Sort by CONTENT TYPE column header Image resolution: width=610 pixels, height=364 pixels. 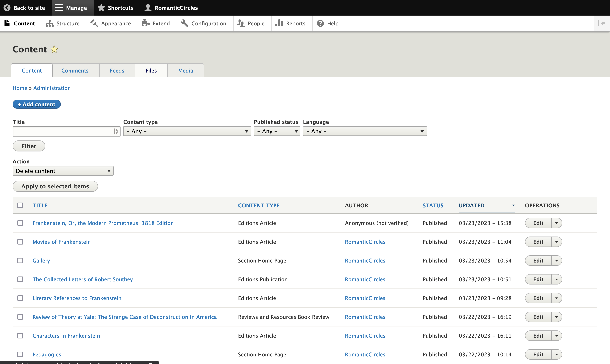click(x=259, y=205)
